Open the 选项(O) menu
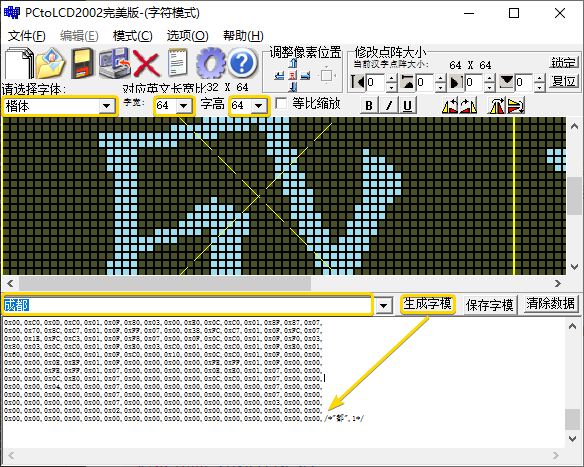Screen dimensions: 584x467 click(187, 36)
